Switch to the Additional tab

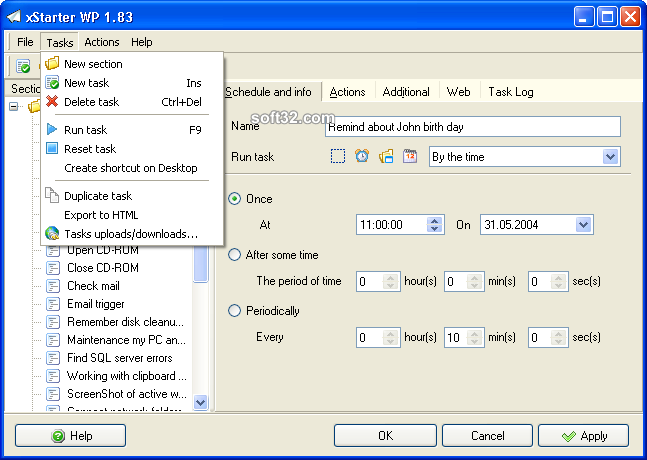click(x=406, y=92)
